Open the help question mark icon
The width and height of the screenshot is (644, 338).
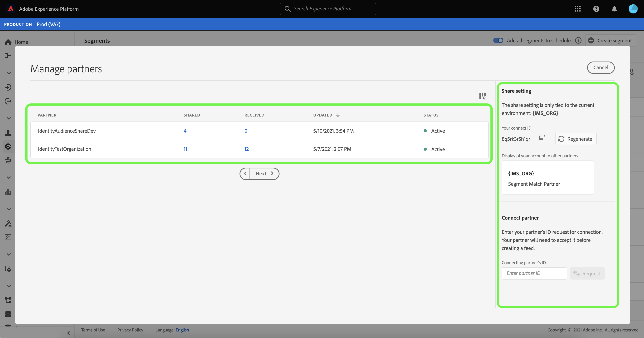596,9
